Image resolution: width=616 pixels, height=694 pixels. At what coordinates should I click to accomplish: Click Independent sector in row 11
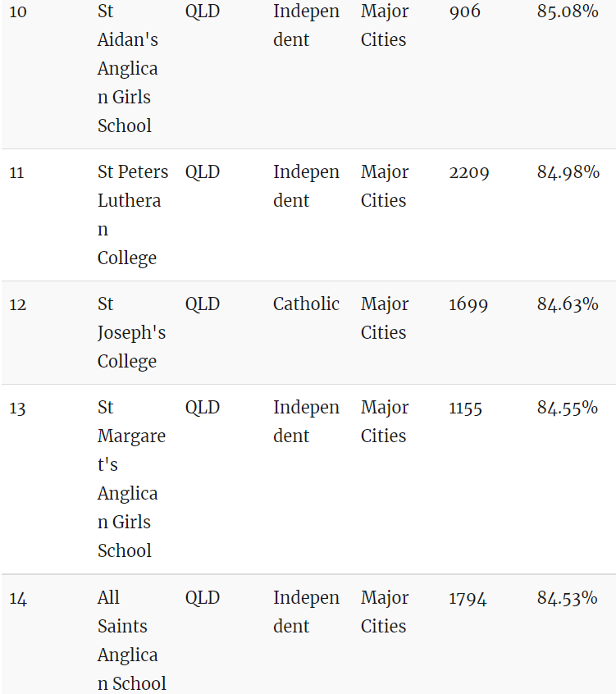[306, 186]
